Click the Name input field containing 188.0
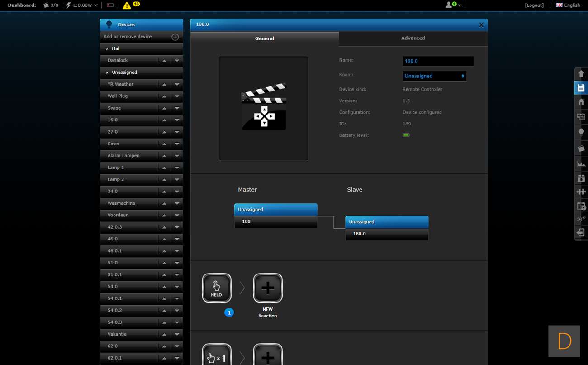The height and width of the screenshot is (365, 588). pos(438,61)
